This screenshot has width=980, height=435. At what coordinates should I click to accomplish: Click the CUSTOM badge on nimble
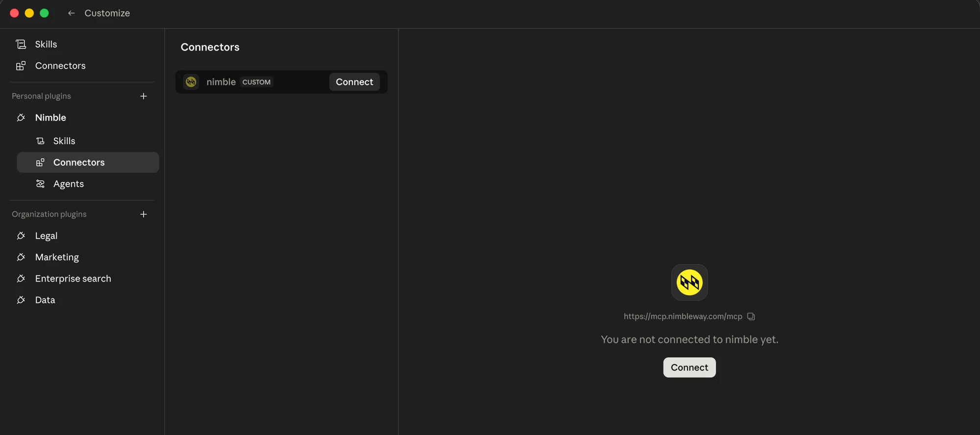(x=256, y=82)
